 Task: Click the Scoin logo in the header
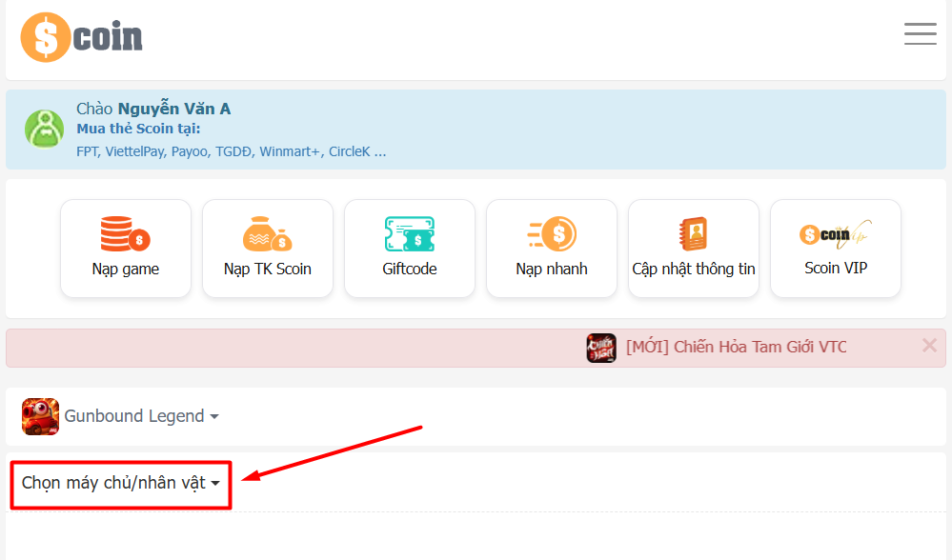(81, 37)
